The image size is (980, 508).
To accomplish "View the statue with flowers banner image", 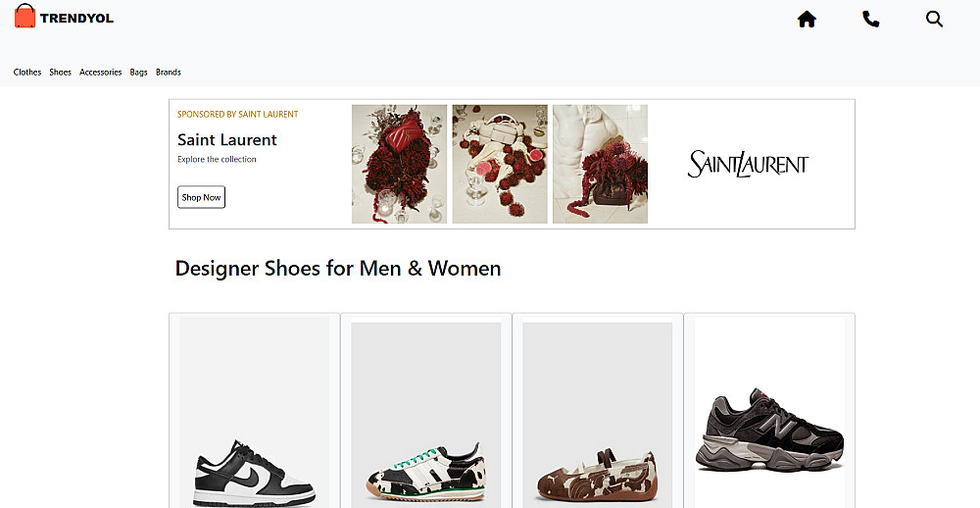I will [x=600, y=164].
